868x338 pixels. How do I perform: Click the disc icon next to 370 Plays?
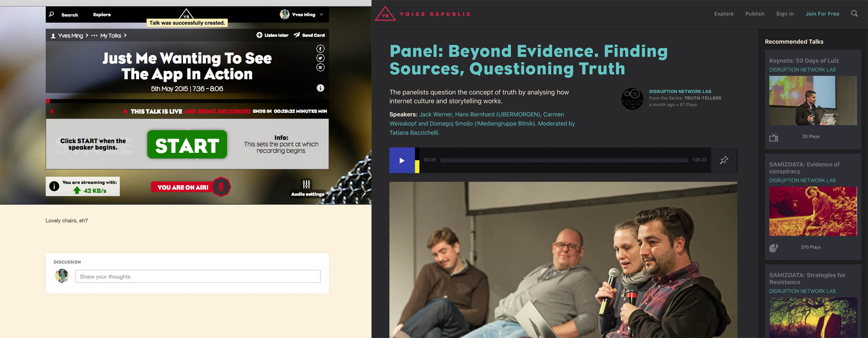(773, 248)
